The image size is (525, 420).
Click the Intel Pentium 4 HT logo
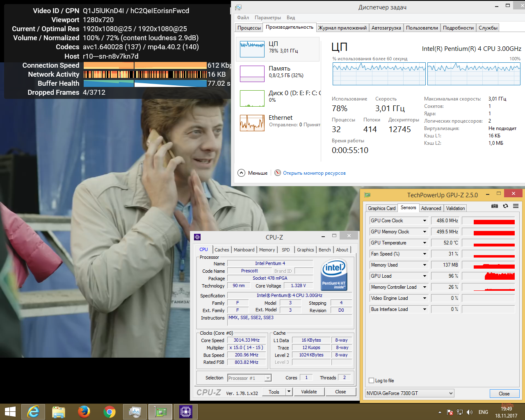coord(334,275)
